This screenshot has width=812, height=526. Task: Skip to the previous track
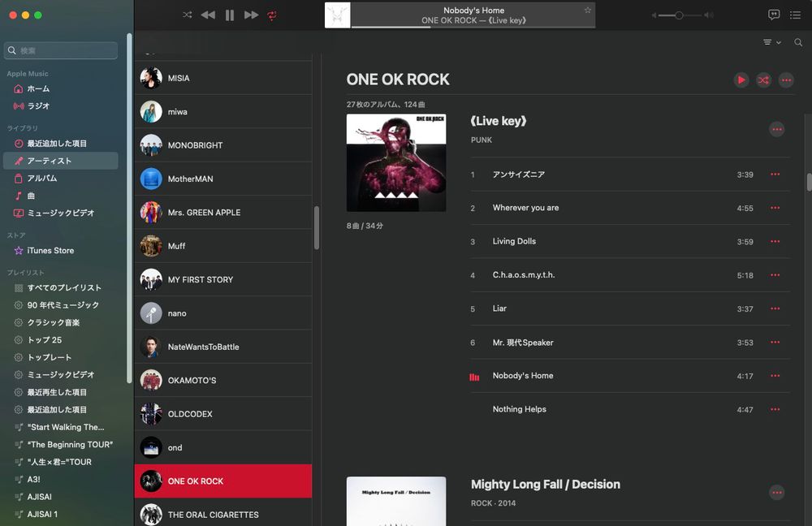pyautogui.click(x=208, y=15)
